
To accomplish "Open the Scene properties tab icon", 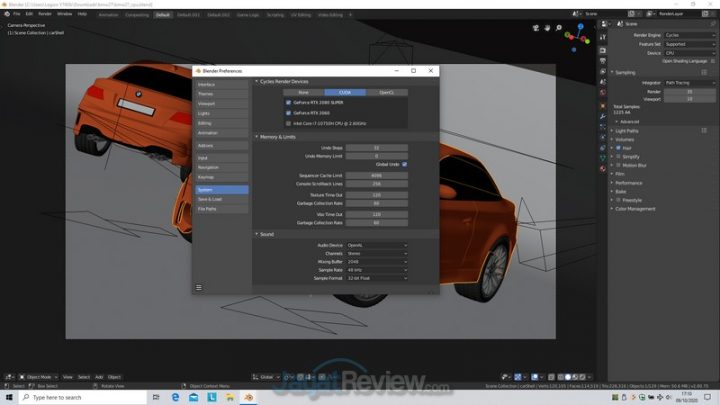I will click(x=603, y=82).
